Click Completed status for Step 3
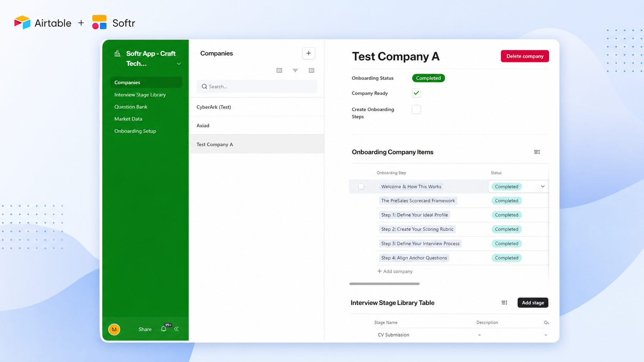Screen dimensions: 644x362 coord(506,244)
